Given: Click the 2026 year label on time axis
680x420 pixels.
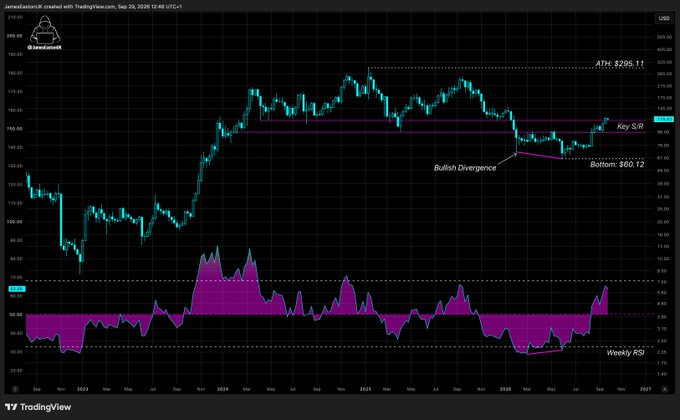Looking at the screenshot, I should pos(506,389).
